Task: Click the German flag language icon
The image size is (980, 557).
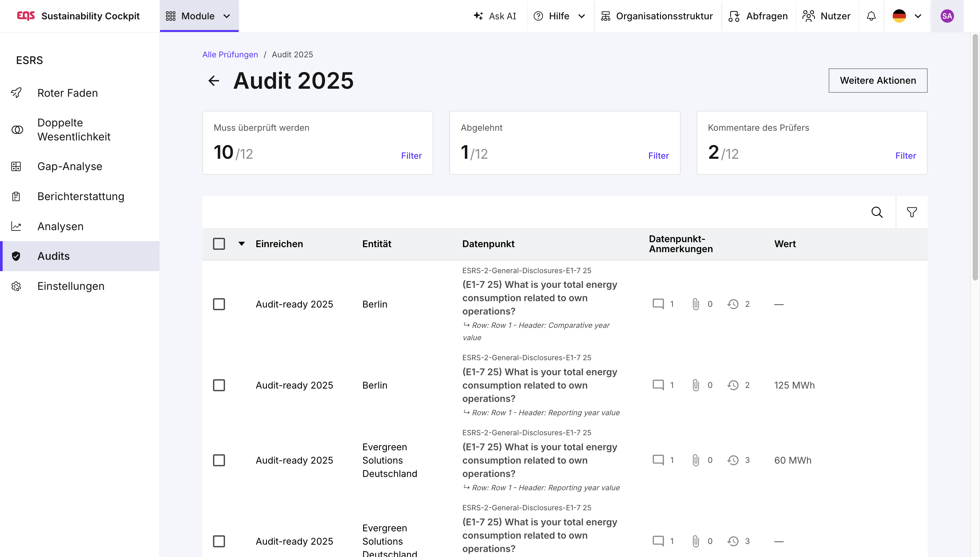Action: click(899, 16)
